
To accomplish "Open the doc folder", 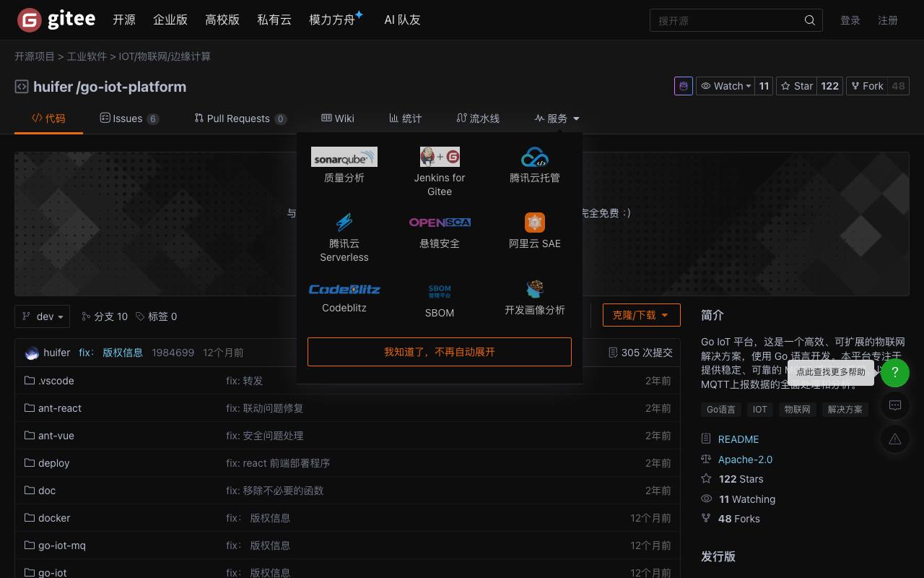I will 47,491.
